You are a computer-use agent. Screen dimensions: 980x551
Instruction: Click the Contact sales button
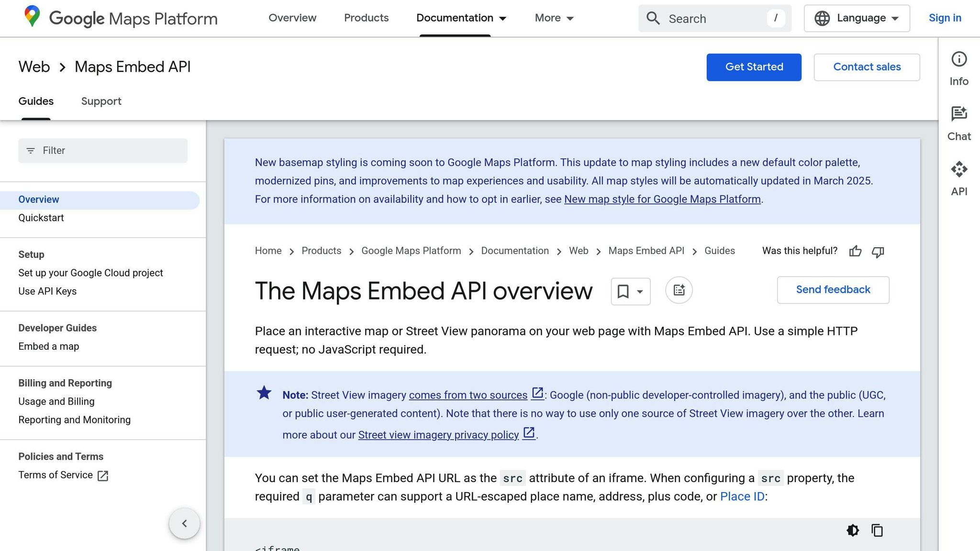(x=867, y=67)
